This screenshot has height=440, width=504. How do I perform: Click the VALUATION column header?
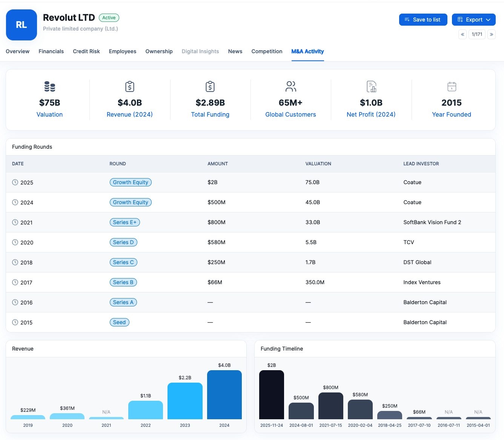pos(318,164)
